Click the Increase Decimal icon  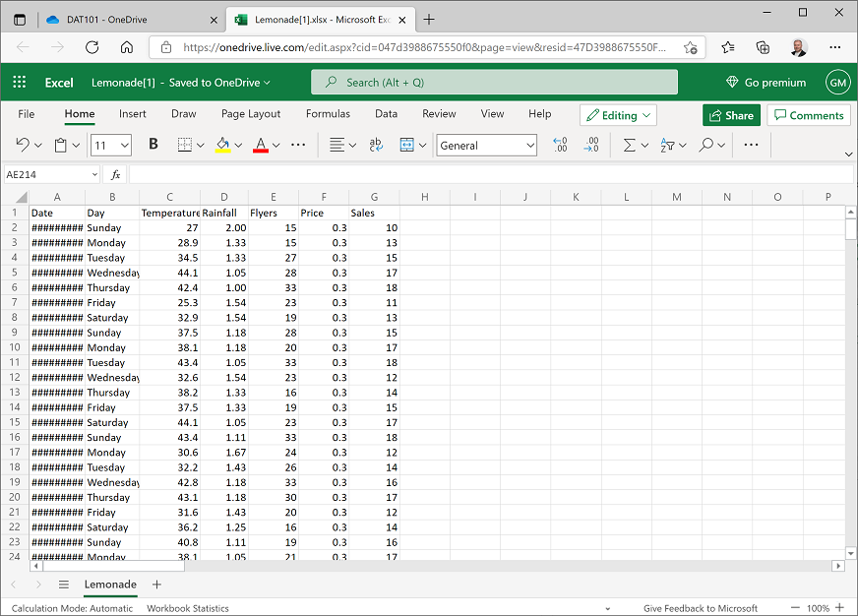click(559, 144)
